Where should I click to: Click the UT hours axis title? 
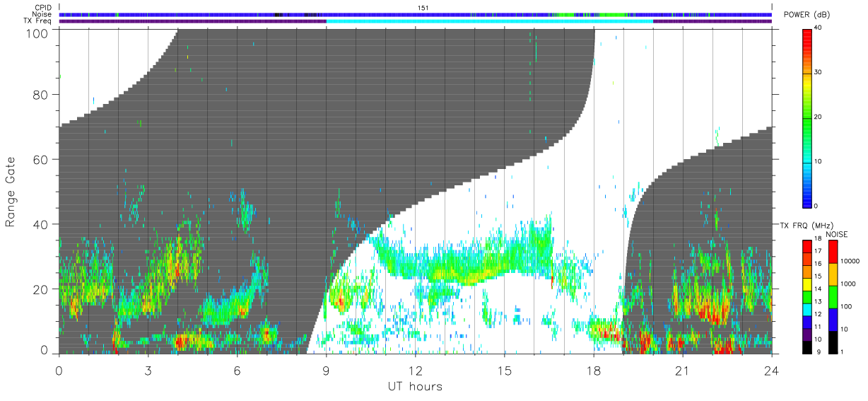pos(415,387)
